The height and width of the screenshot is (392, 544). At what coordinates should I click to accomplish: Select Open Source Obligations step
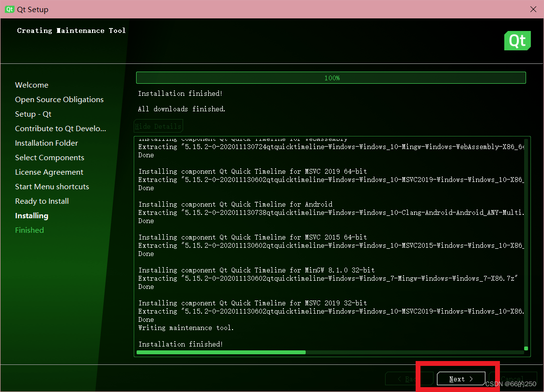point(59,100)
